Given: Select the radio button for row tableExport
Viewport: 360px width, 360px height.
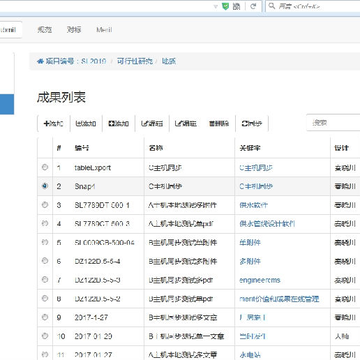Looking at the screenshot, I should tap(45, 167).
